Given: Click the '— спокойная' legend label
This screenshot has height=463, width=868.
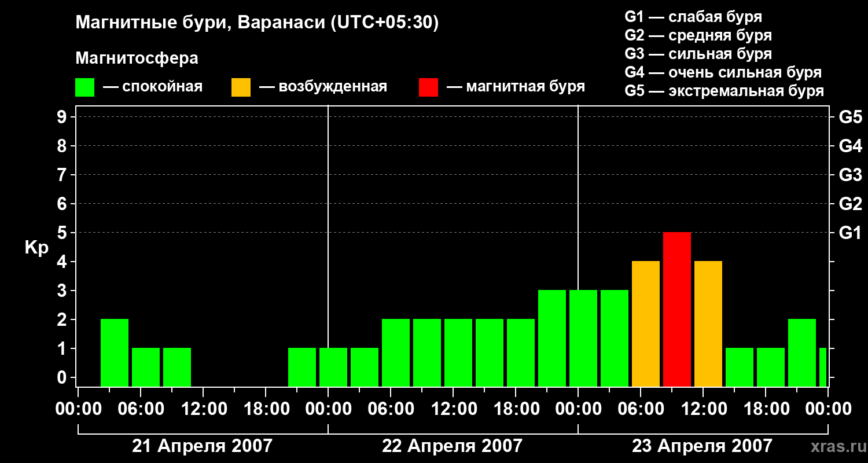Looking at the screenshot, I should point(153,87).
